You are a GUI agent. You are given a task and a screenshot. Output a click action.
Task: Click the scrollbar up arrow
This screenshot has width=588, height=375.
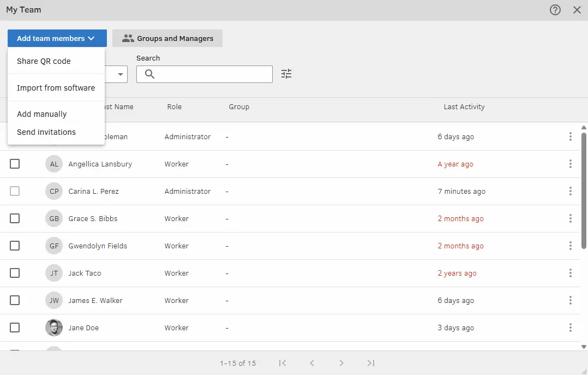(584, 128)
